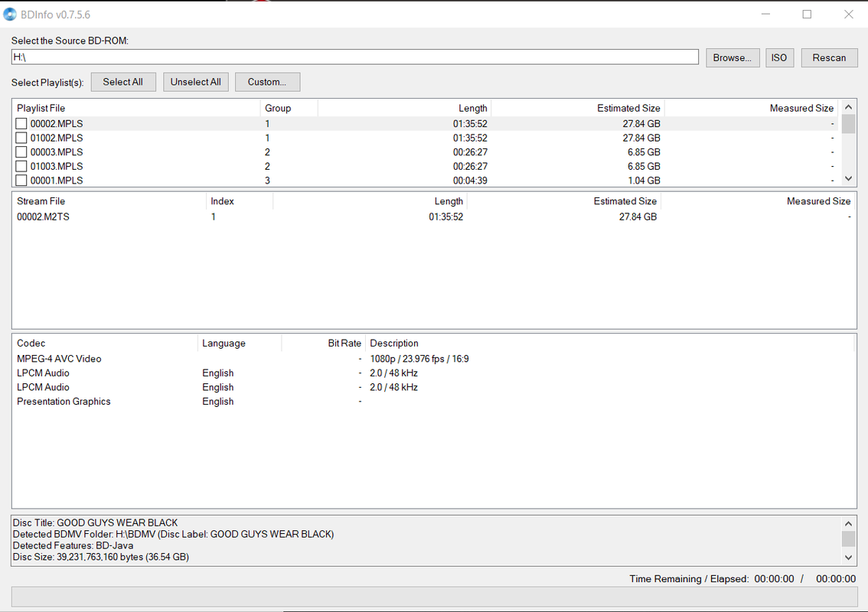
Task: Select the 00001.MPLS playlist name
Action: 57,181
